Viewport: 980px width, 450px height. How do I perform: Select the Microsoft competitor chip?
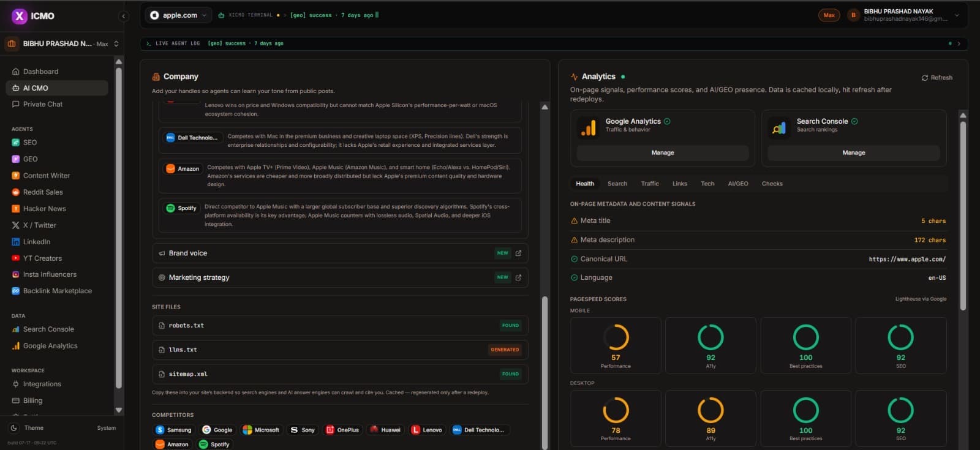click(x=261, y=430)
